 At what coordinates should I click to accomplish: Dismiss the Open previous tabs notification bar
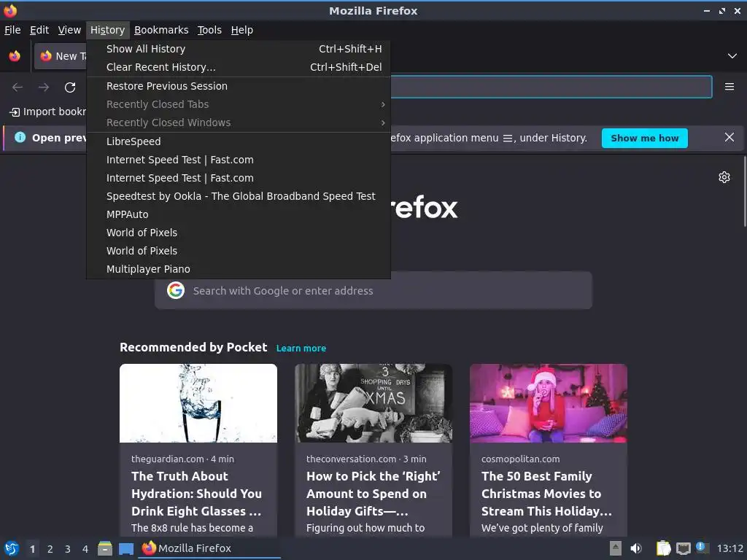(729, 138)
